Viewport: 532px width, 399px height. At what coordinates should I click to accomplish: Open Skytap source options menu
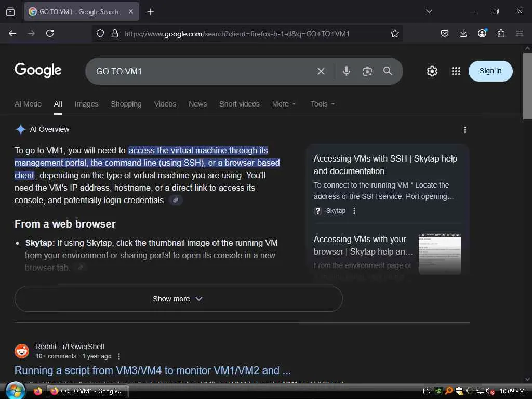click(x=354, y=211)
